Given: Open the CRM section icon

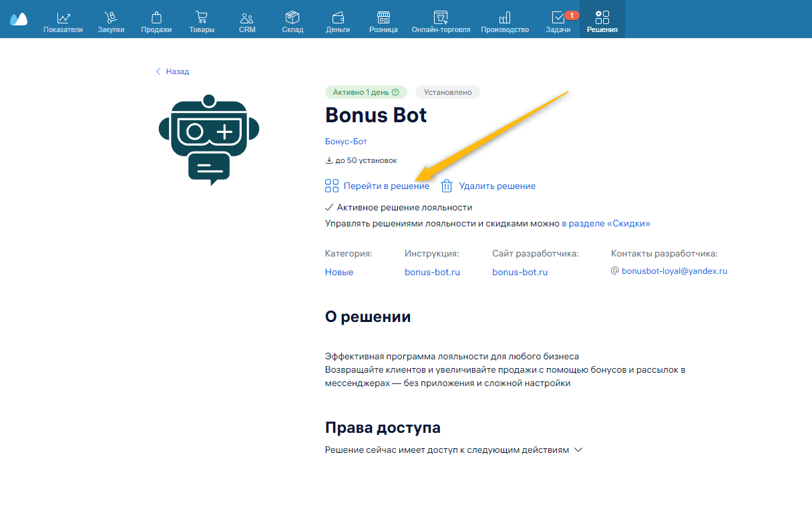Looking at the screenshot, I should (x=247, y=17).
